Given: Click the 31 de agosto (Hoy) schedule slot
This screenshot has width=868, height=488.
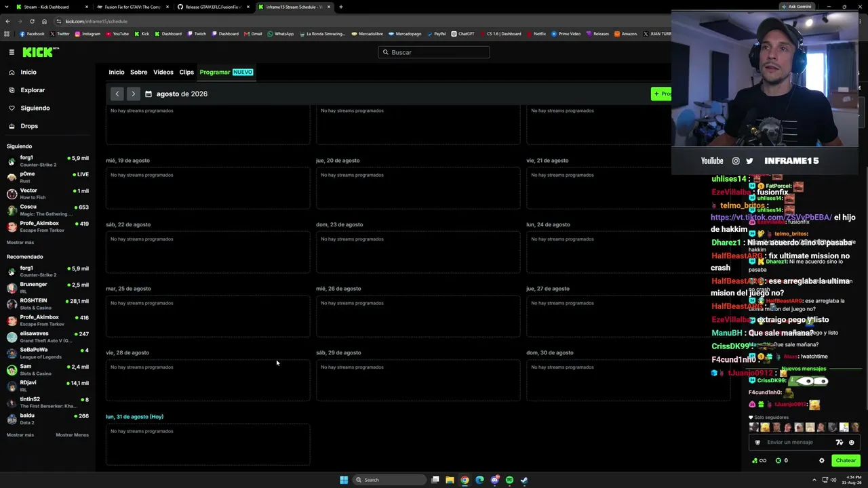Looking at the screenshot, I should (208, 445).
